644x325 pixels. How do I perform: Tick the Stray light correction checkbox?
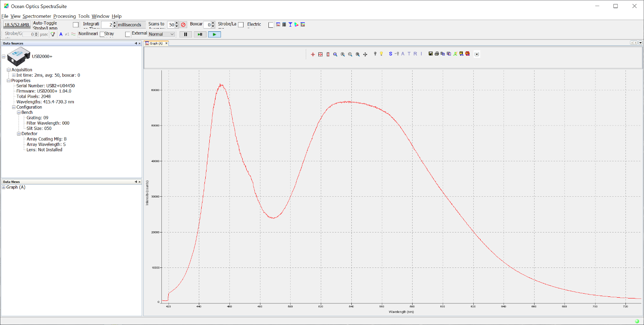click(128, 34)
